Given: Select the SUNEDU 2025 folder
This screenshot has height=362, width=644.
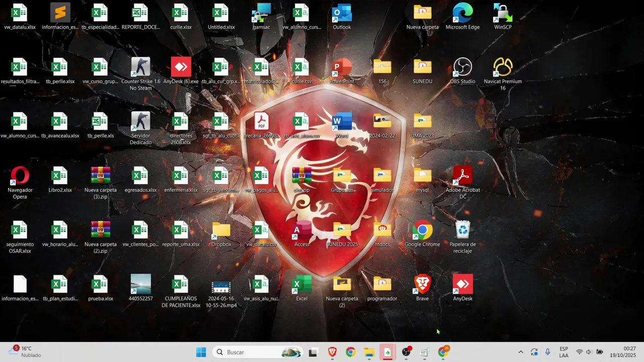Looking at the screenshot, I should pyautogui.click(x=342, y=234).
